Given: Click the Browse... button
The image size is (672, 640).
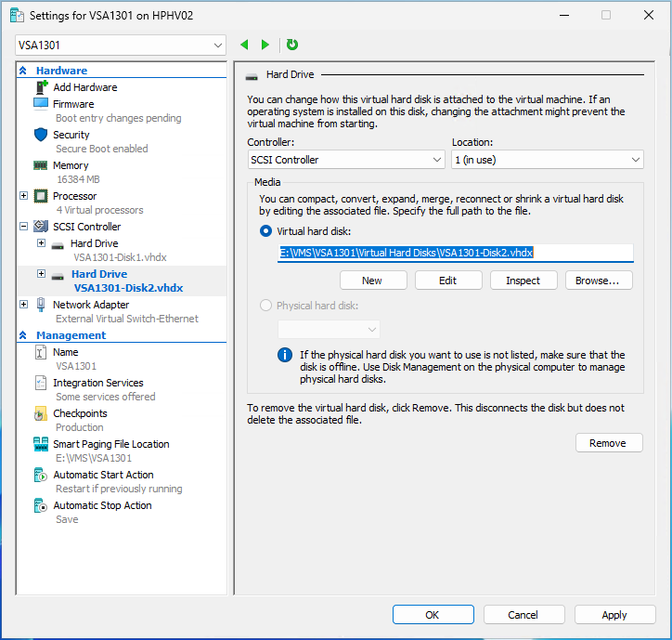Looking at the screenshot, I should [597, 281].
